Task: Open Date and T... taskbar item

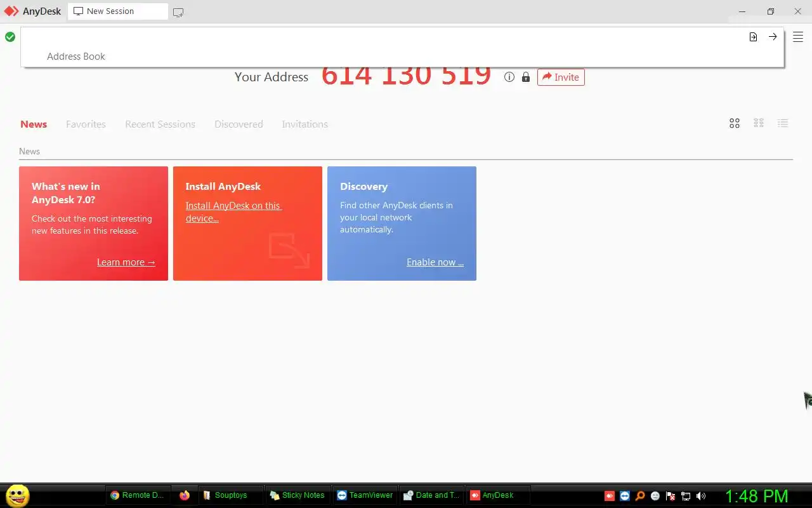Action: click(x=431, y=495)
